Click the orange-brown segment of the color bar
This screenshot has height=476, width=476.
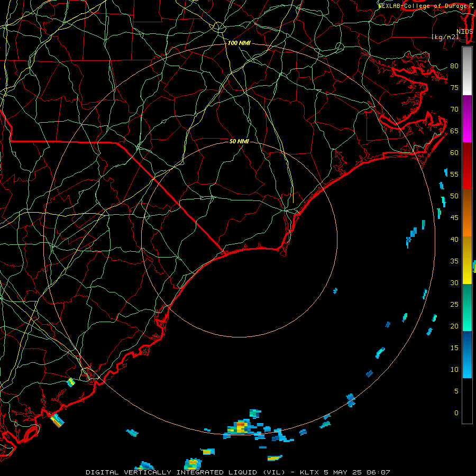point(467,213)
